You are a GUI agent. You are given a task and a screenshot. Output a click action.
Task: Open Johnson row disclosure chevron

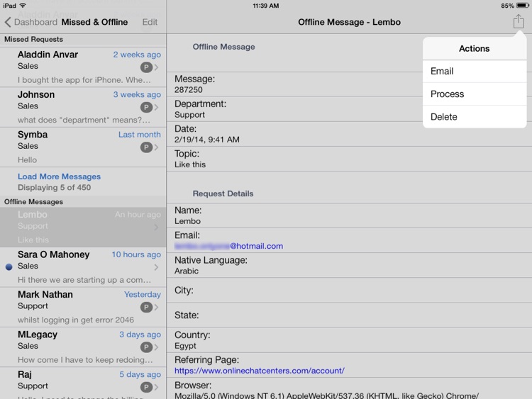(157, 108)
